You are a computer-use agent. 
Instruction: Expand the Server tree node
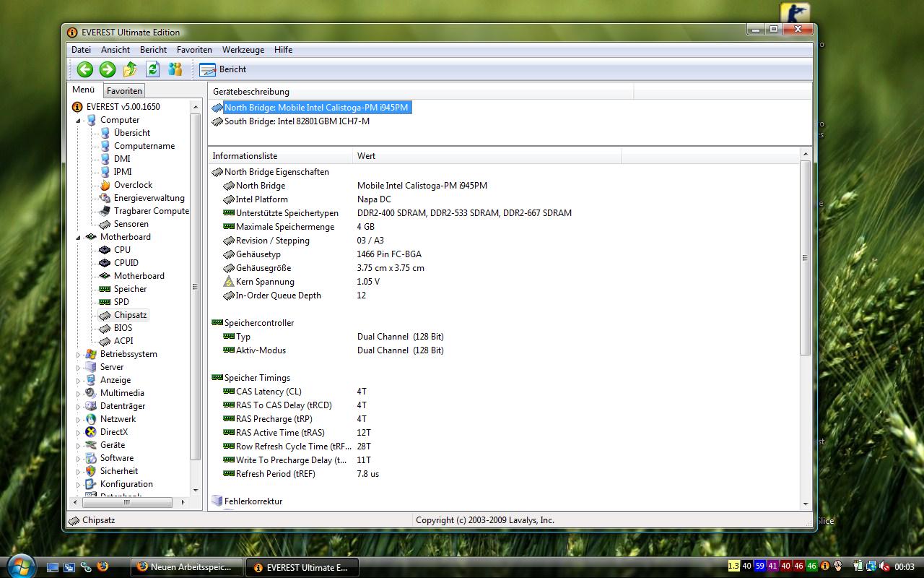tap(79, 367)
